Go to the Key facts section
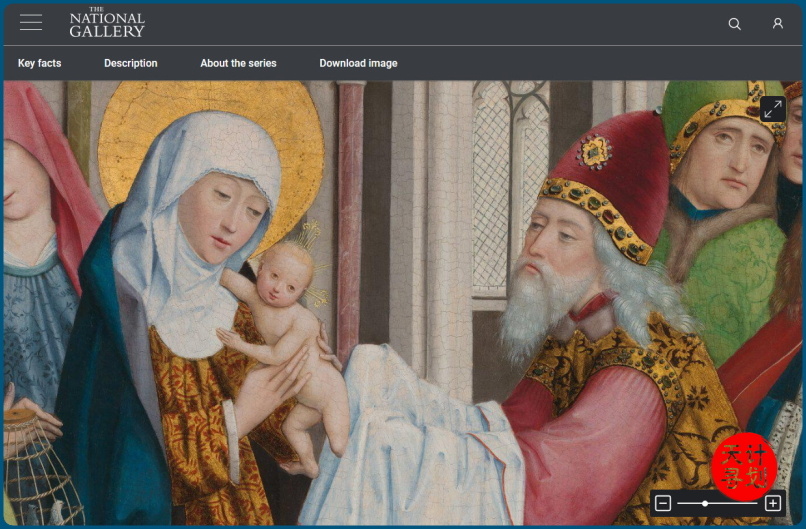806x529 pixels. (x=40, y=63)
